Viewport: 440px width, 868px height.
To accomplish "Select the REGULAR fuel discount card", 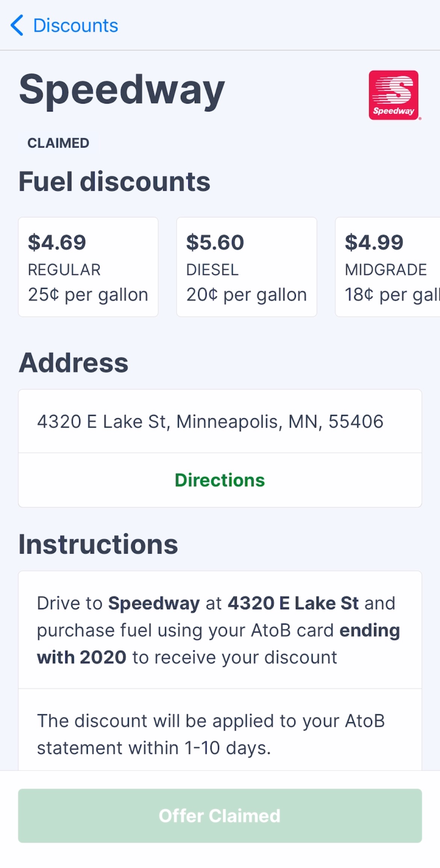I will (88, 267).
